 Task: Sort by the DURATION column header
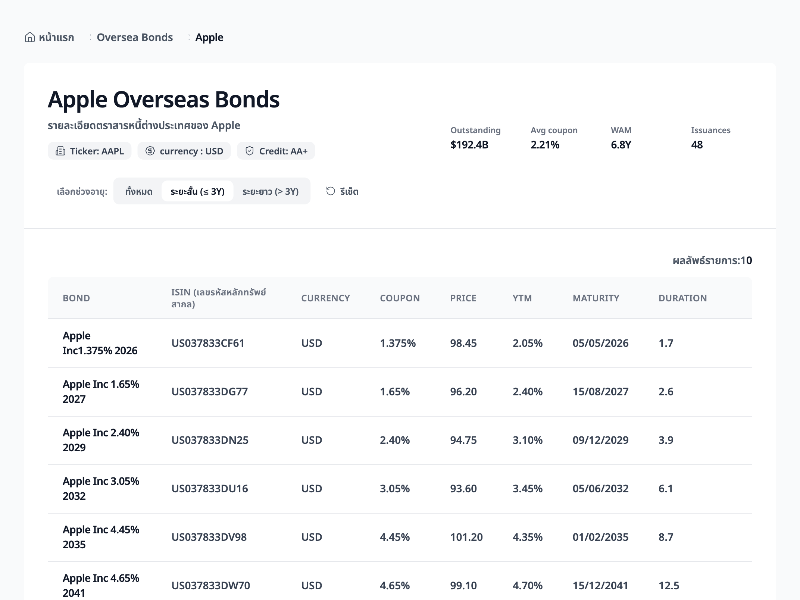tap(683, 298)
